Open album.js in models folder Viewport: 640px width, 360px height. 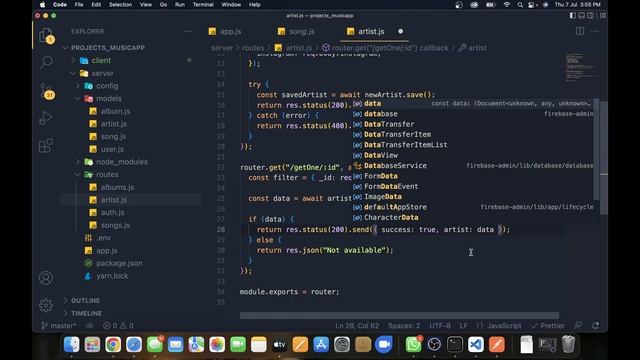tap(115, 111)
